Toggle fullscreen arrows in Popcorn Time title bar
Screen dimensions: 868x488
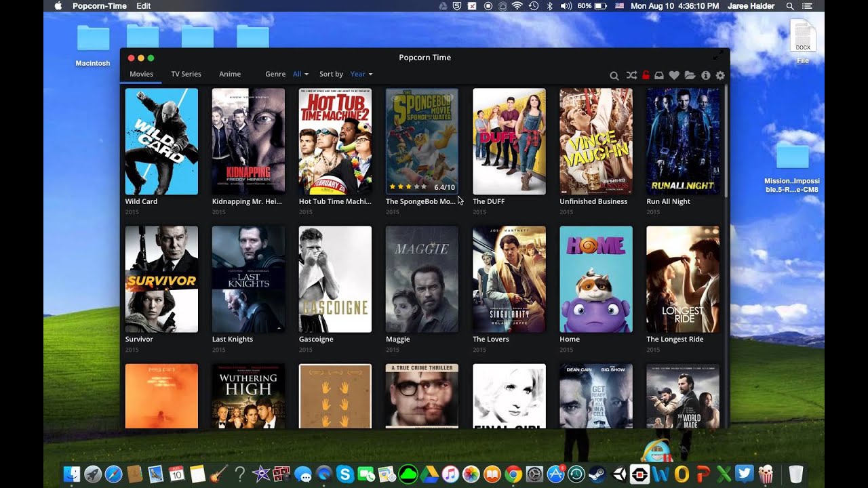[x=718, y=56]
